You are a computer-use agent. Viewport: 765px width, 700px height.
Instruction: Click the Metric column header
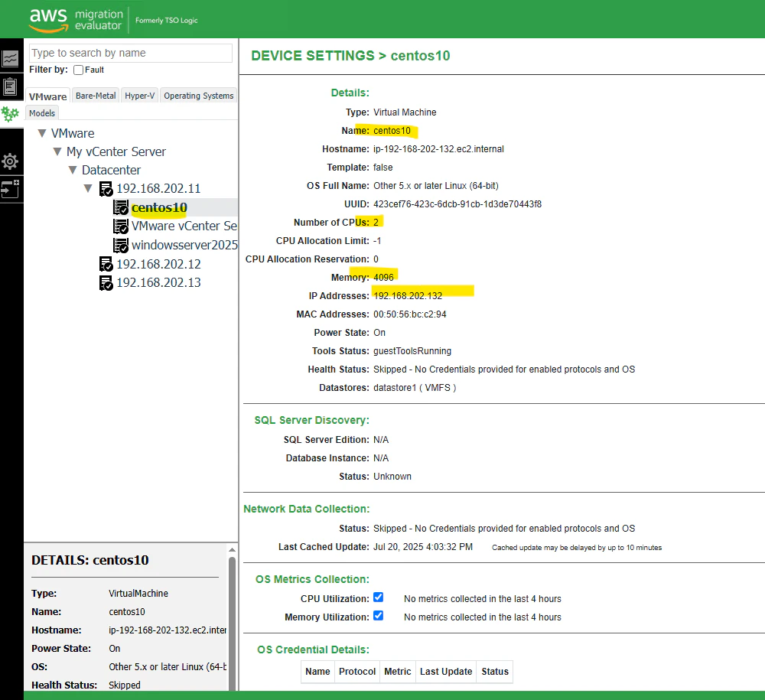(x=398, y=672)
